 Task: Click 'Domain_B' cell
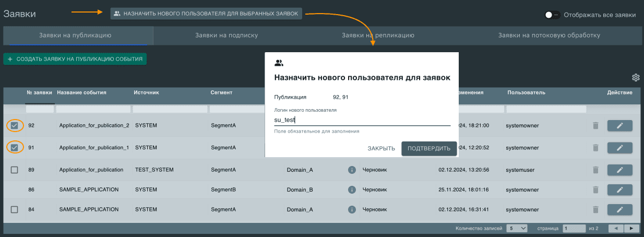[300, 189]
